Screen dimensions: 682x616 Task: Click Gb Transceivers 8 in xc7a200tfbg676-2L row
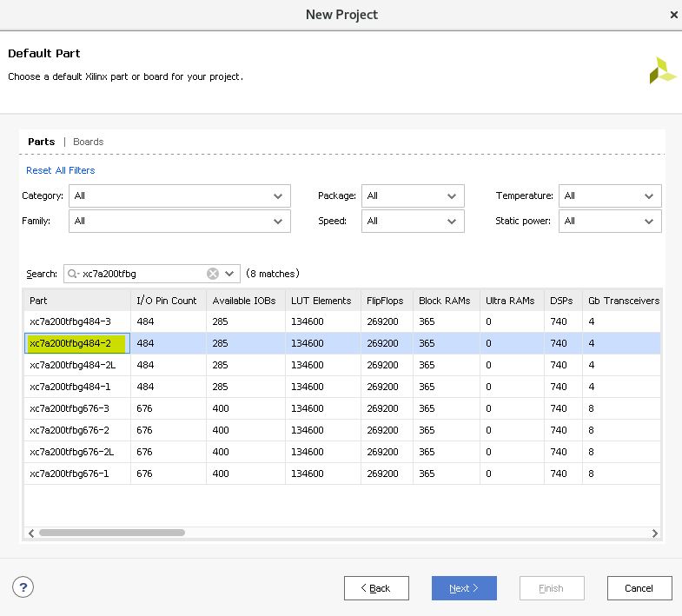pos(591,452)
